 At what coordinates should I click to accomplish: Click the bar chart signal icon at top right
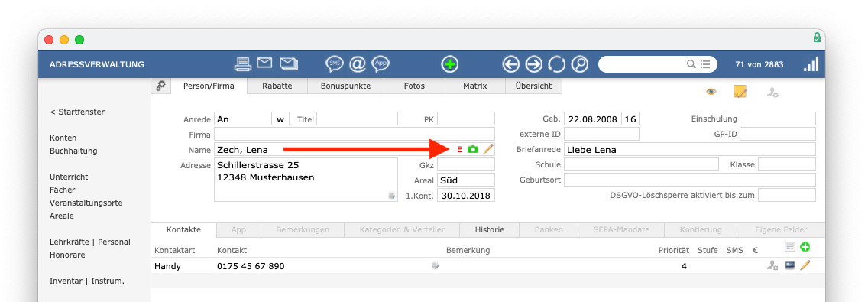point(811,64)
